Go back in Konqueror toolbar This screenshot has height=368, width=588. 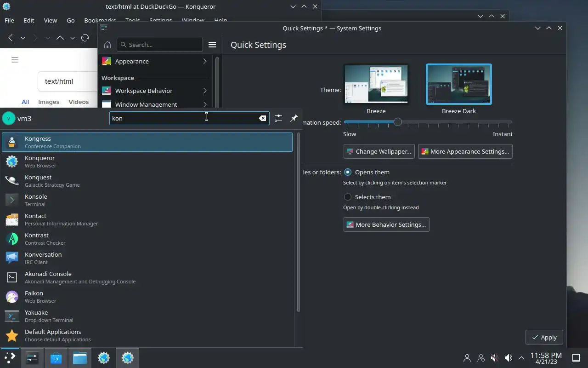[x=11, y=38]
